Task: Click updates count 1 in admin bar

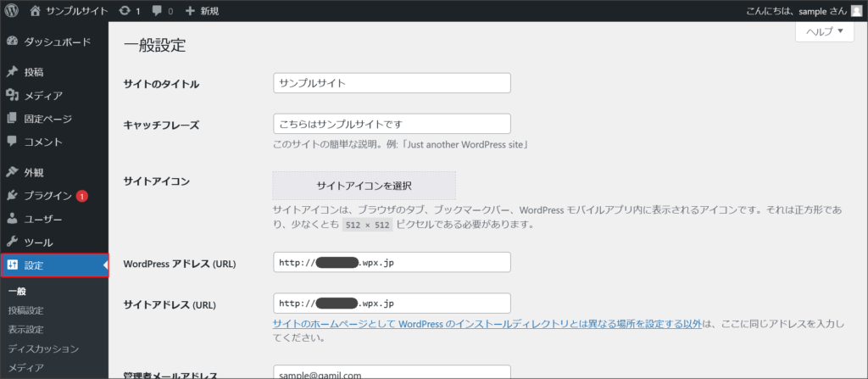Action: tap(138, 11)
